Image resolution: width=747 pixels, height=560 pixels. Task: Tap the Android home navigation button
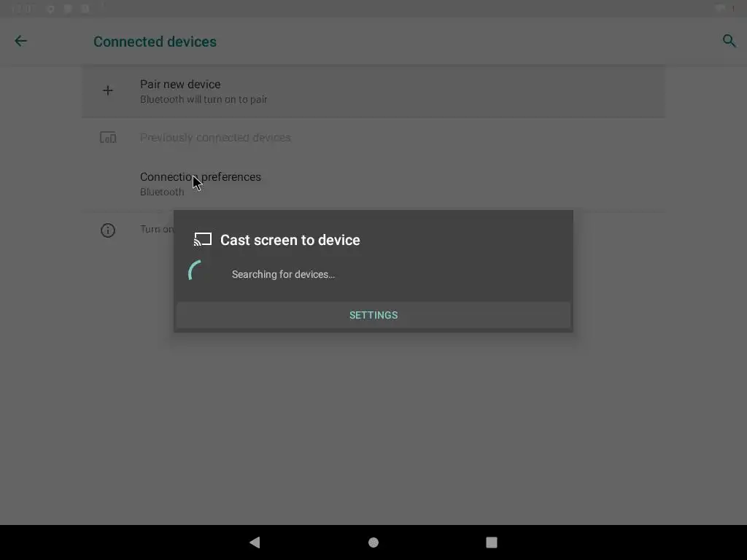click(373, 542)
